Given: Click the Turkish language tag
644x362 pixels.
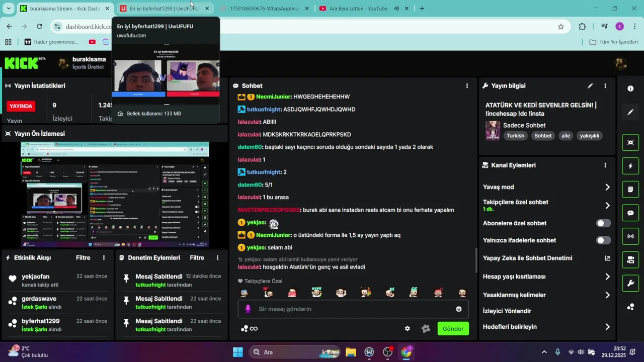Looking at the screenshot, I should tap(515, 136).
